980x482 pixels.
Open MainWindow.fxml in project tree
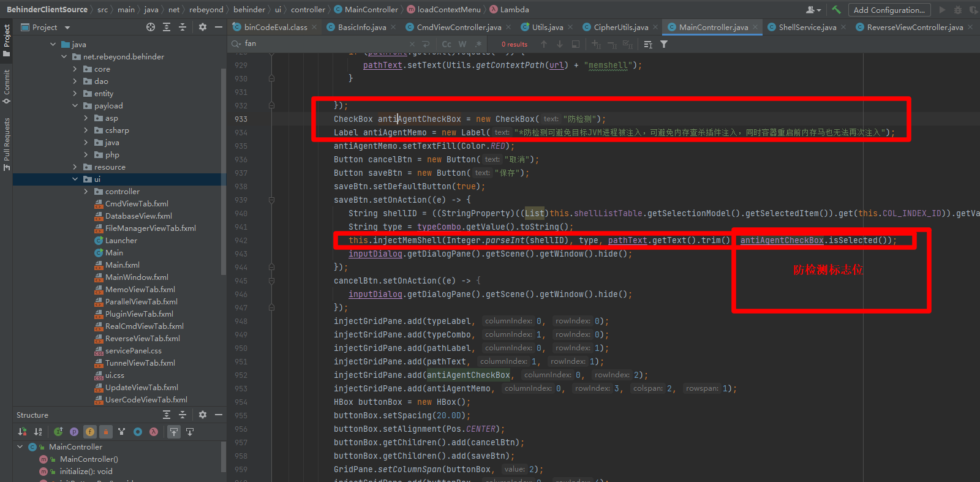point(137,277)
